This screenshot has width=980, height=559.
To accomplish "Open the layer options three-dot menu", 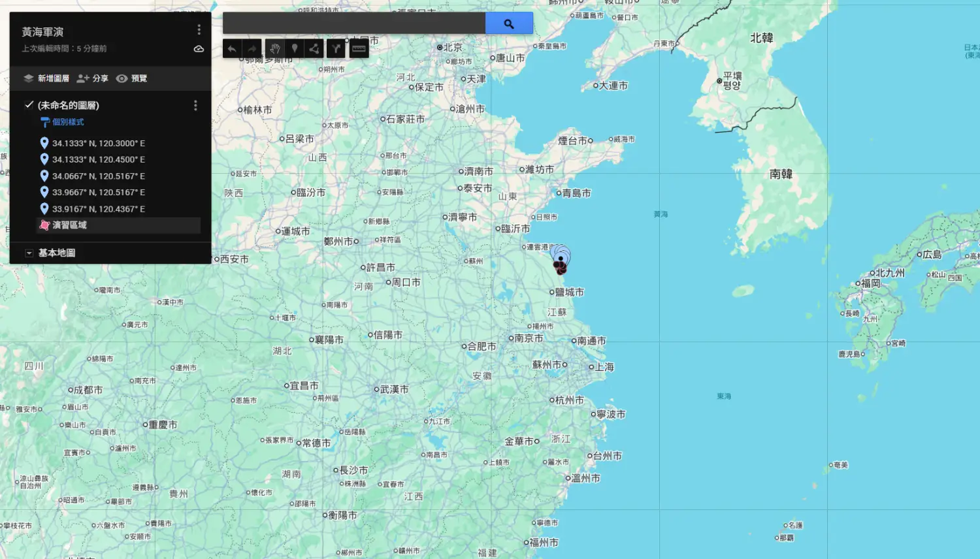I will (195, 105).
